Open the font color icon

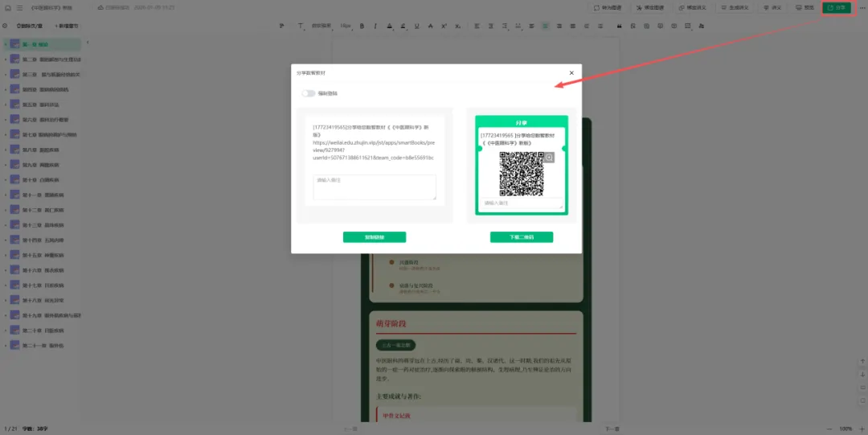[x=389, y=26]
